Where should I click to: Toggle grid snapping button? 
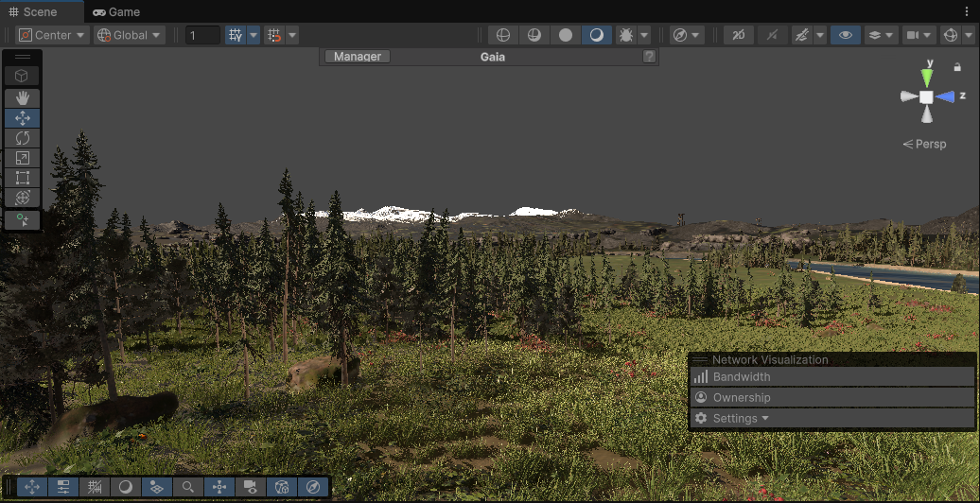[235, 35]
